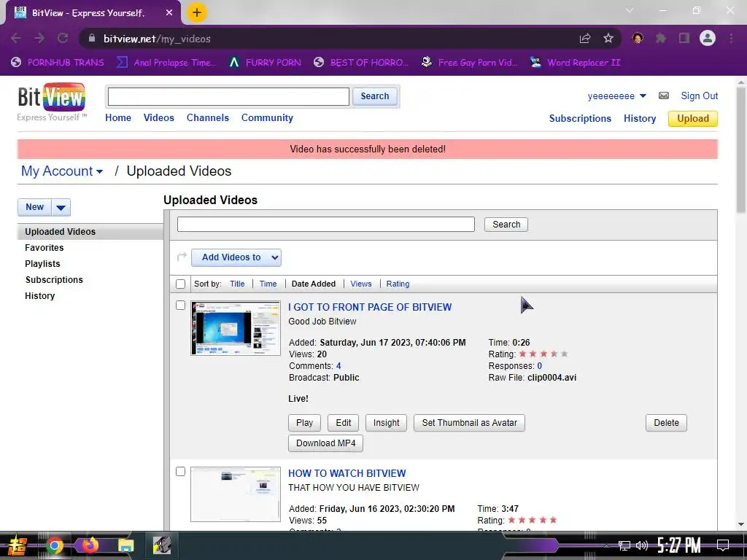Open Firefox from the taskbar
Screen dimensions: 747x560
point(90,545)
